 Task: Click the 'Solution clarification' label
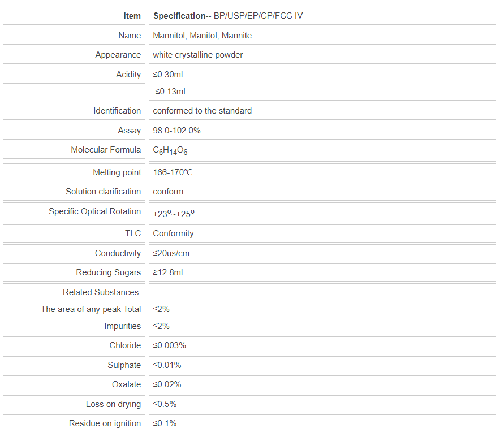[103, 192]
